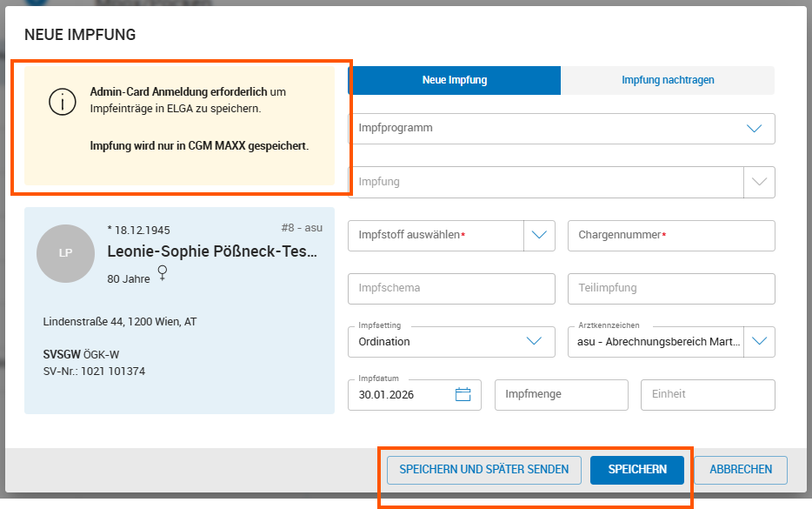The height and width of the screenshot is (509, 812).
Task: Expand the Impfung selection dropdown
Action: (759, 182)
